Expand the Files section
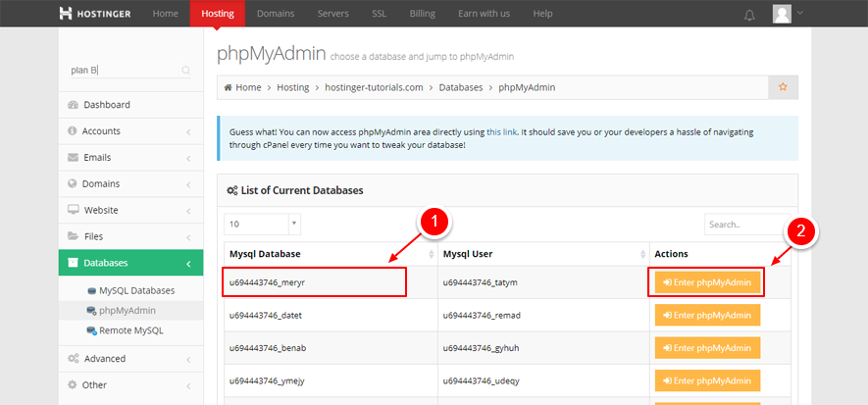The height and width of the screenshot is (405, 868). tap(188, 237)
